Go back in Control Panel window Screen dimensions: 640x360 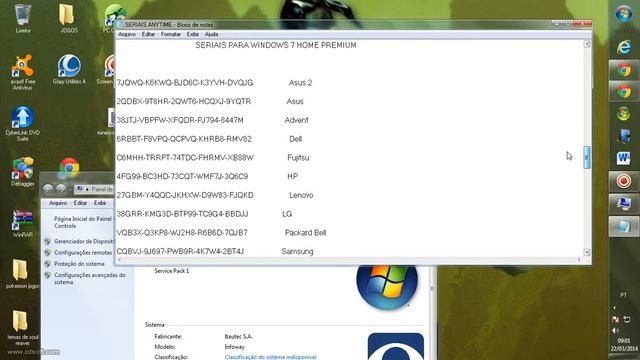pos(48,189)
